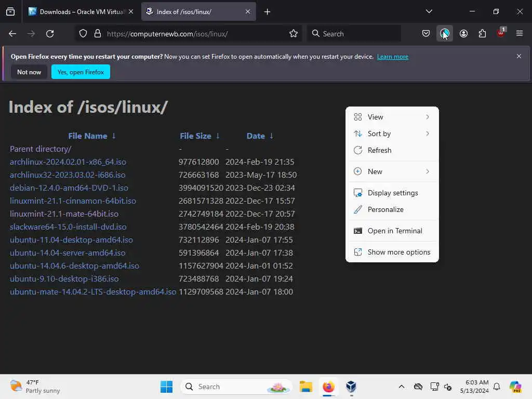Click the Not now button
This screenshot has height=399, width=532.
(x=29, y=72)
